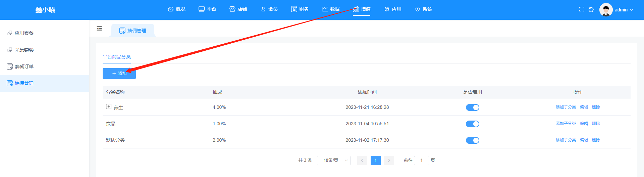Screen dimensions: 644x177
Task: Click 编辑 for 饮品 row
Action: tap(584, 124)
